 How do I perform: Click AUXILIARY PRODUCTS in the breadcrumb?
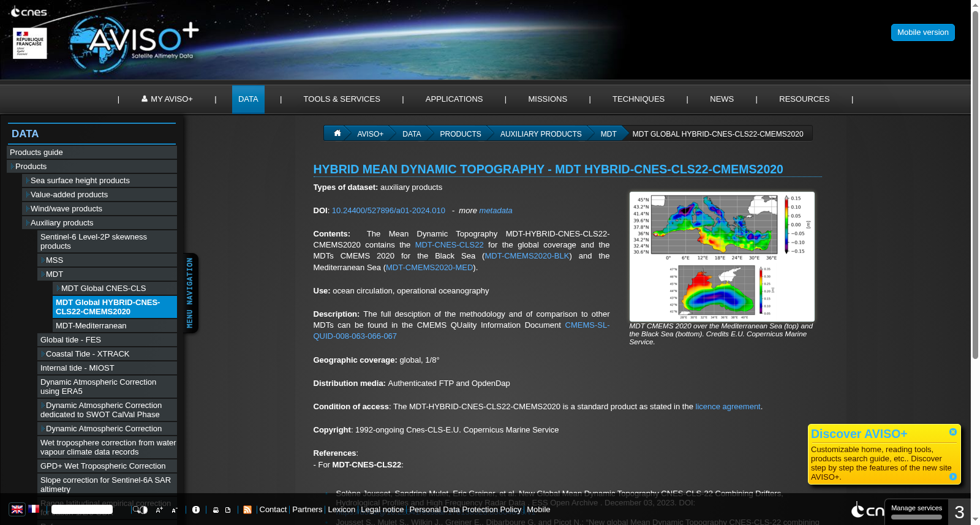541,134
